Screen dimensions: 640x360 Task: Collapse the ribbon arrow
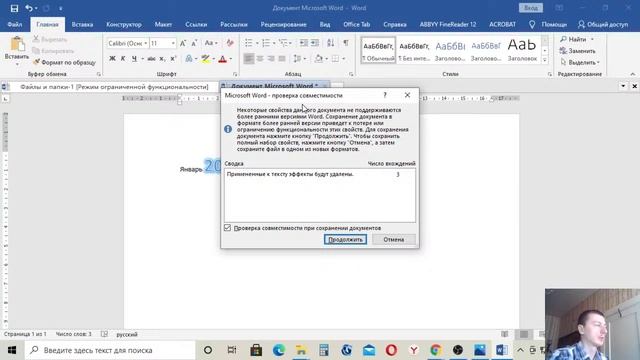(633, 74)
